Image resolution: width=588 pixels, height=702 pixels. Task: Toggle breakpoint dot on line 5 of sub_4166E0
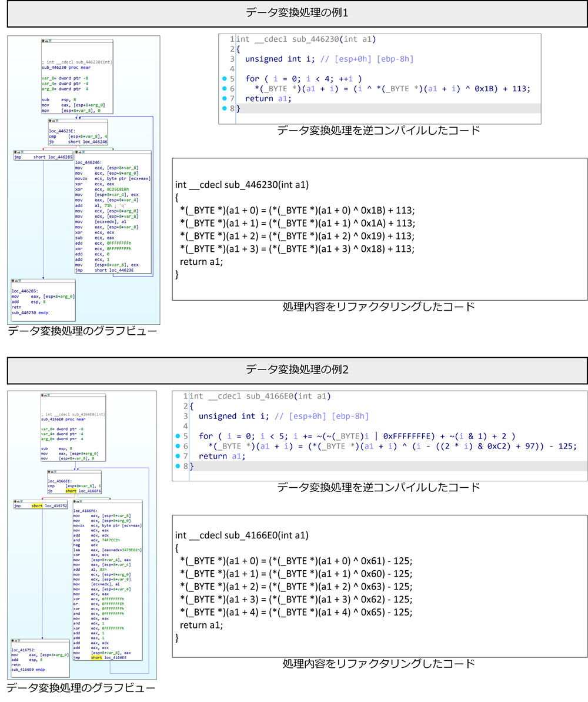pyautogui.click(x=178, y=435)
